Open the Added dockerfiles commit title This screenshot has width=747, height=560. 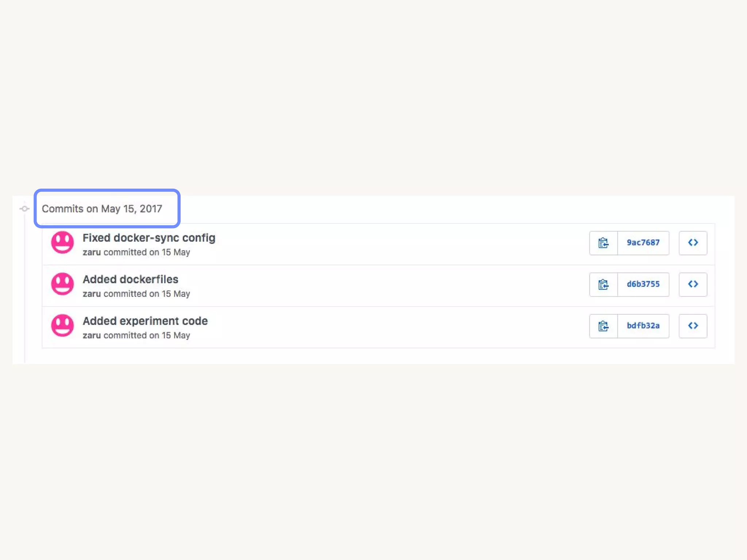[x=130, y=280]
